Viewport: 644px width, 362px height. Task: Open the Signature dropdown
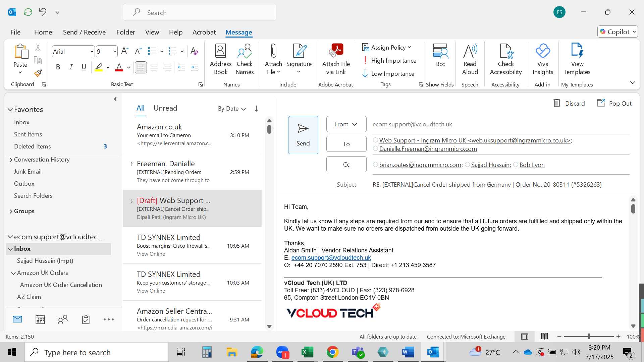[x=299, y=60]
